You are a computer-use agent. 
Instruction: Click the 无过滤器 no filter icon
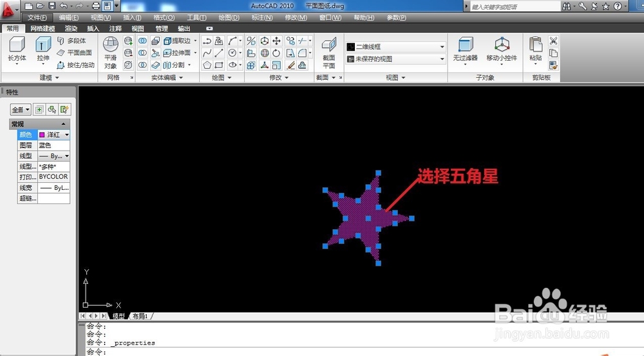point(466,50)
